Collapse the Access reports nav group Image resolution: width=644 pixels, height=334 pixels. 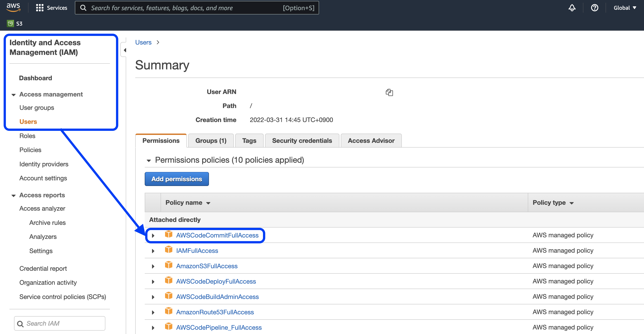pos(14,196)
